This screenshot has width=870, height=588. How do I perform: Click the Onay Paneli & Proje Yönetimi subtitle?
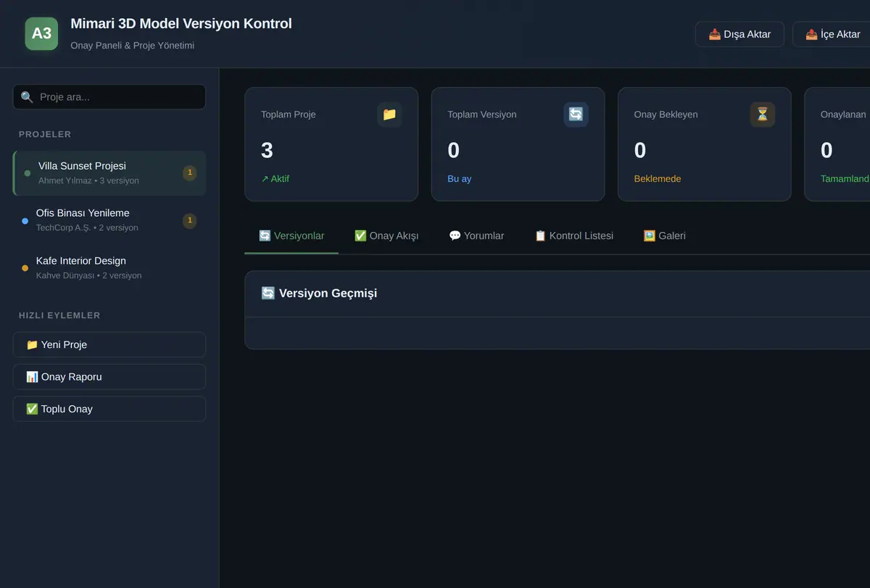pyautogui.click(x=133, y=45)
